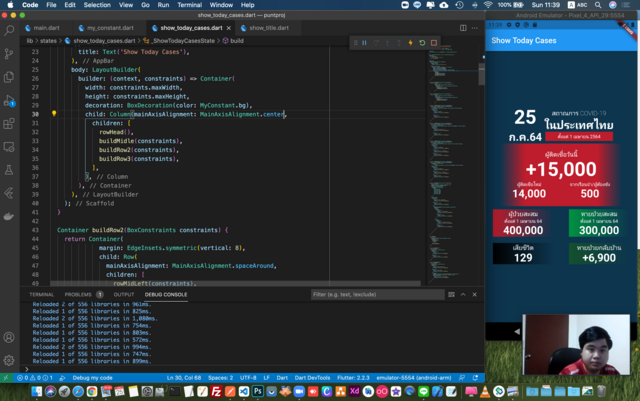
Task: Open the Search view in activity bar
Action: click(9, 30)
